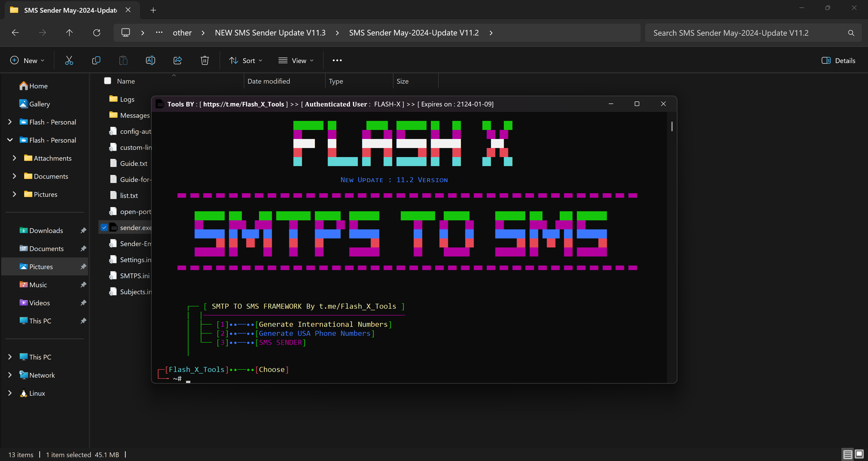Viewport: 868px width, 461px height.
Task: Click the Cut scissors icon
Action: click(69, 61)
